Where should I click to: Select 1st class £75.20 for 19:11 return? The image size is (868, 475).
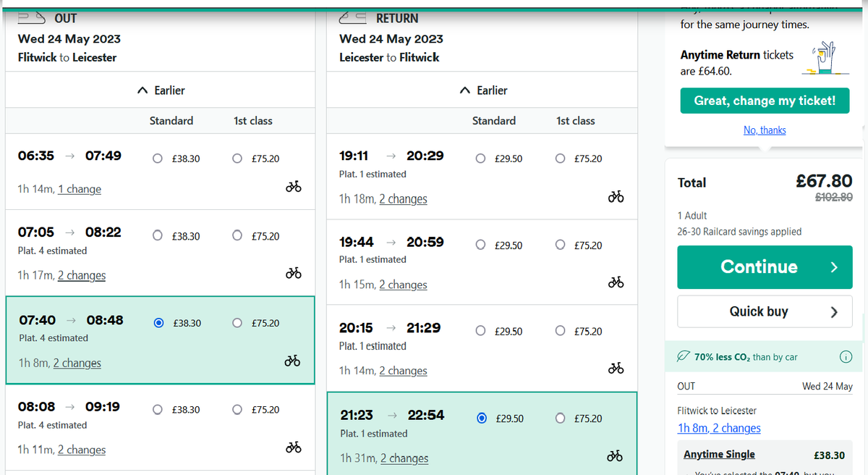560,159
